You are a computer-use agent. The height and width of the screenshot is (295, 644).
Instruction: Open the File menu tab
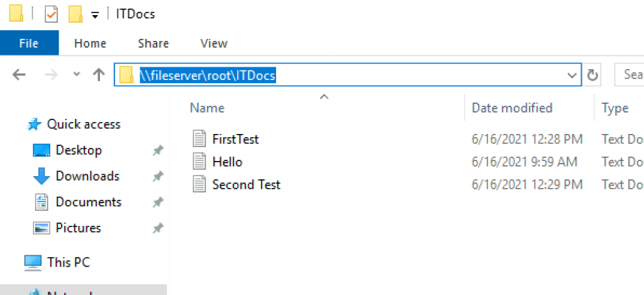tap(29, 43)
